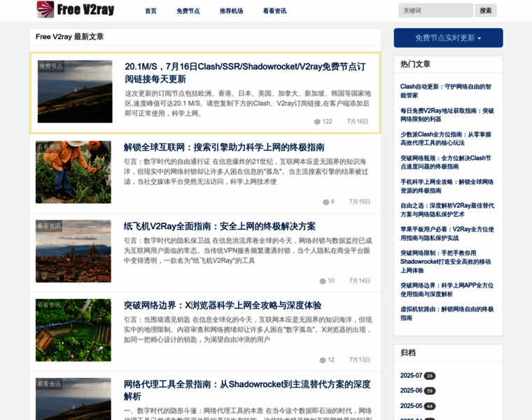
Task: Open the 2025-05 archive
Action: pos(411,406)
